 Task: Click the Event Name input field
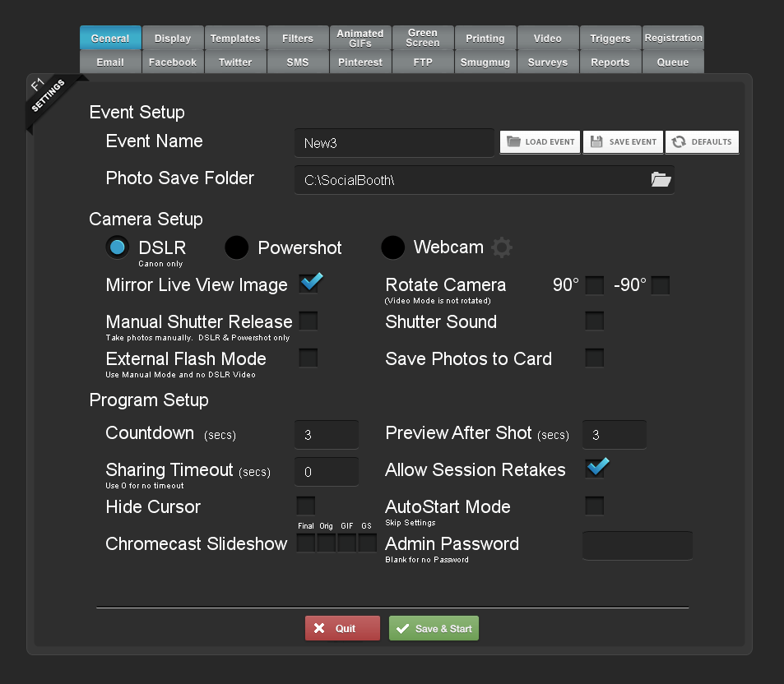pyautogui.click(x=395, y=143)
